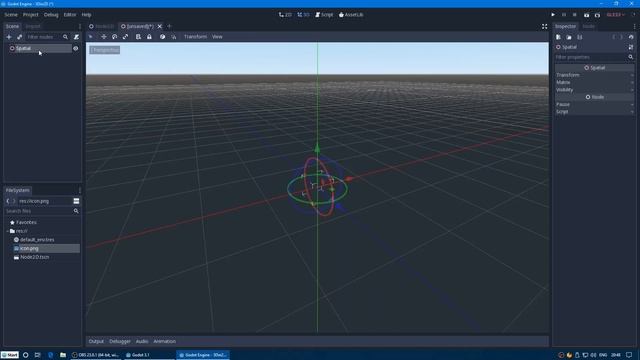Image resolution: width=640 pixels, height=360 pixels.
Task: Activate the Rotate mode tool
Action: [115, 37]
